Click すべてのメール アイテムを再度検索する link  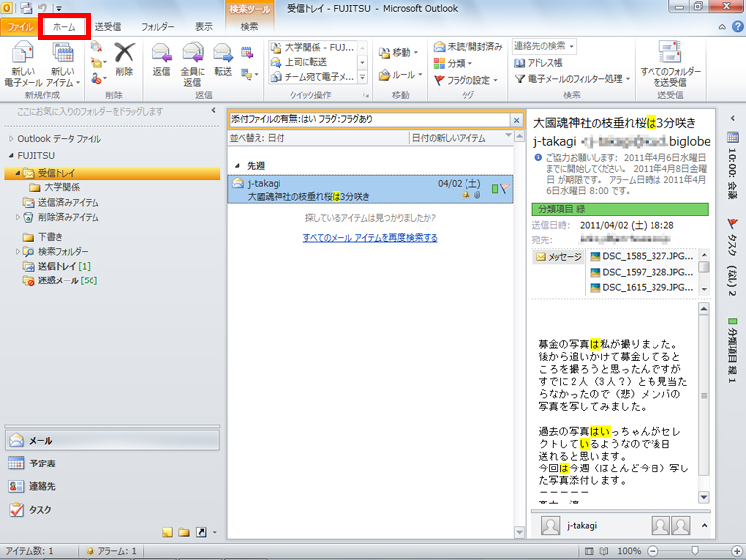point(370,237)
